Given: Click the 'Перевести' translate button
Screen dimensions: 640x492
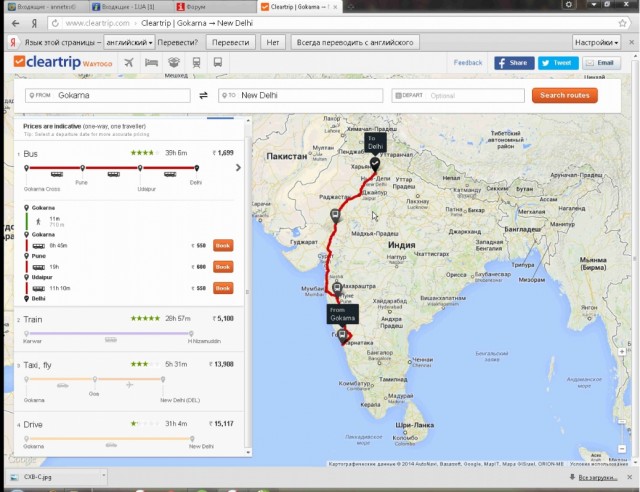Looking at the screenshot, I should click(x=231, y=43).
